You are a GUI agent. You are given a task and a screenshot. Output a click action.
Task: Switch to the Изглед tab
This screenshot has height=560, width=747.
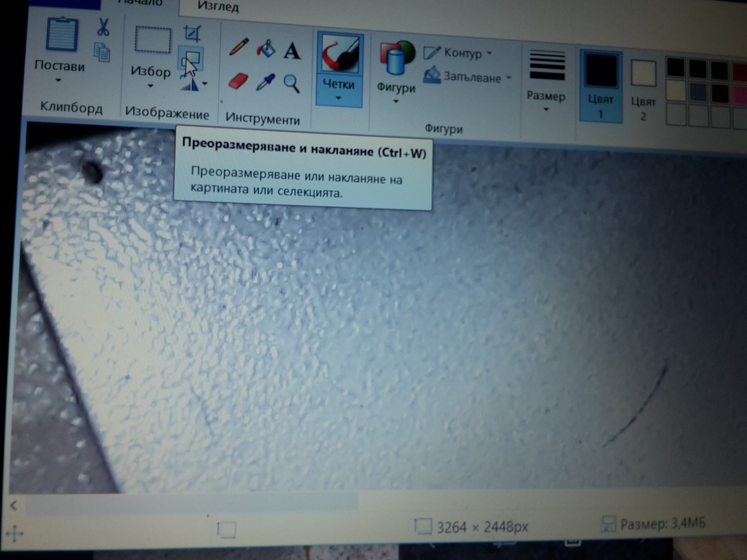(218, 7)
